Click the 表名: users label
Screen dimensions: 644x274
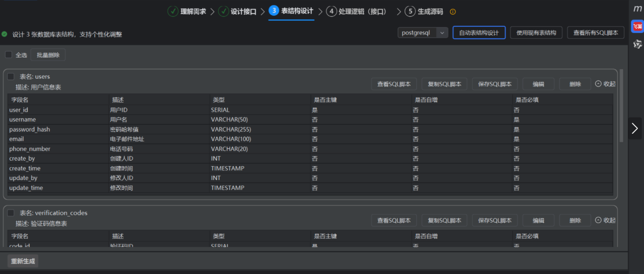[35, 77]
